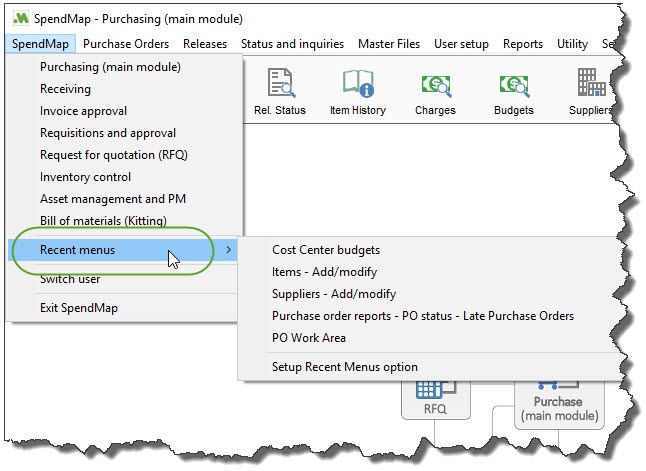The height and width of the screenshot is (471, 646).
Task: Open the Releases menu
Action: [205, 44]
